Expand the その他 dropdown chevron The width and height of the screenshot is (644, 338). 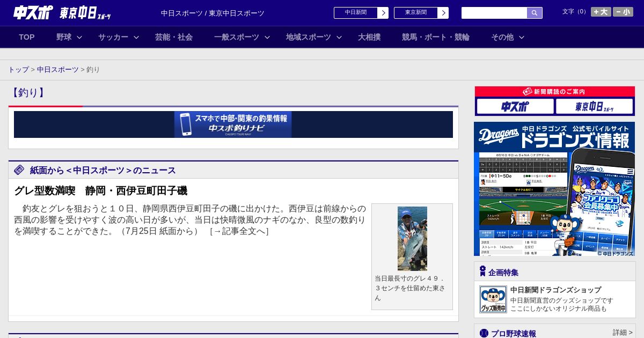[522, 38]
